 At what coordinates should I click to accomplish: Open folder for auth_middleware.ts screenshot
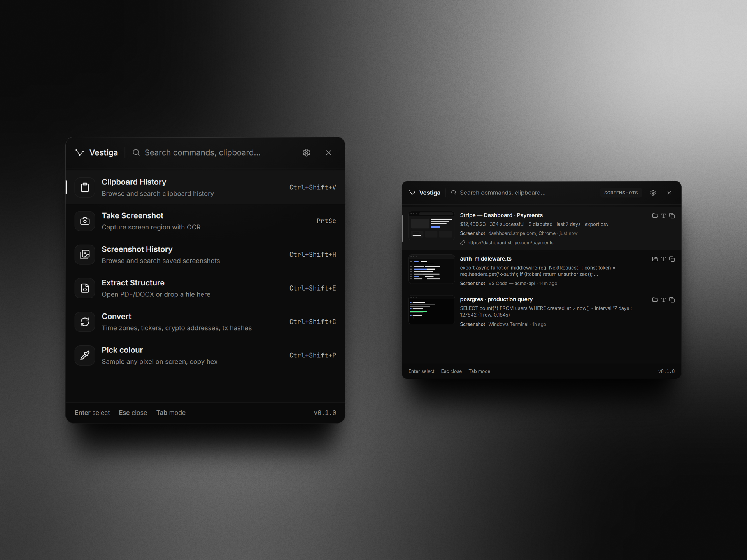tap(655, 259)
